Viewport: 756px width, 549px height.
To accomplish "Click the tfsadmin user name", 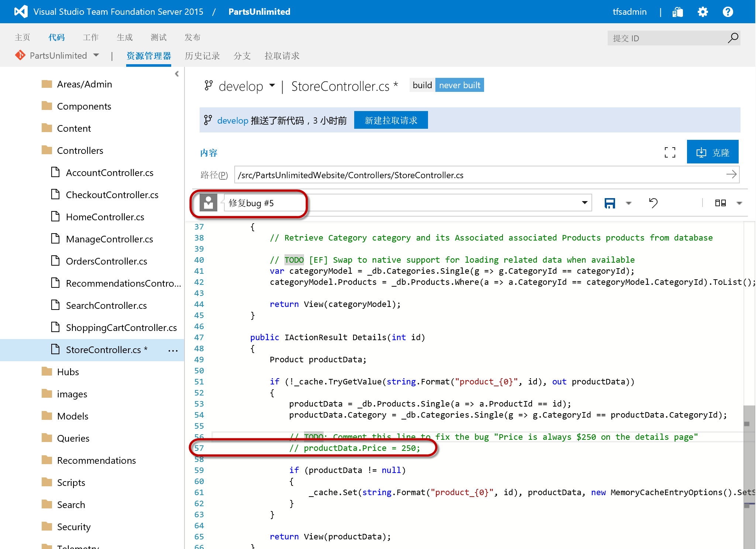I will point(629,12).
